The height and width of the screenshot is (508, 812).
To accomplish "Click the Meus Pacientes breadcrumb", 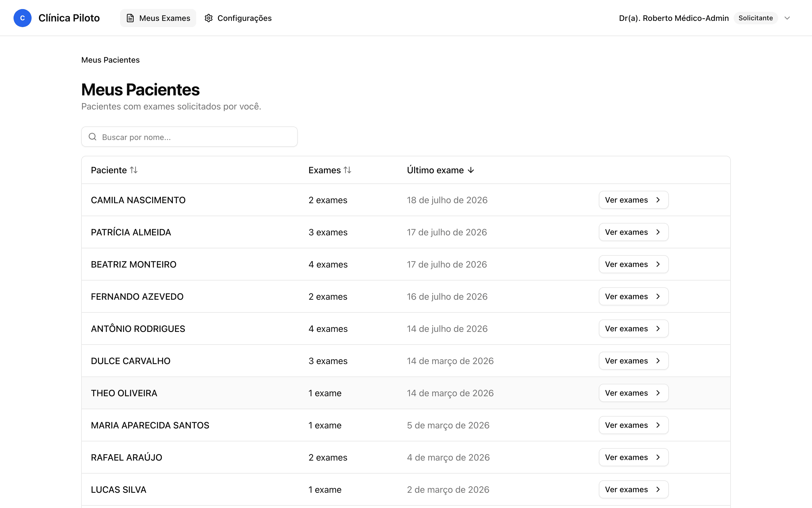I will pos(111,60).
